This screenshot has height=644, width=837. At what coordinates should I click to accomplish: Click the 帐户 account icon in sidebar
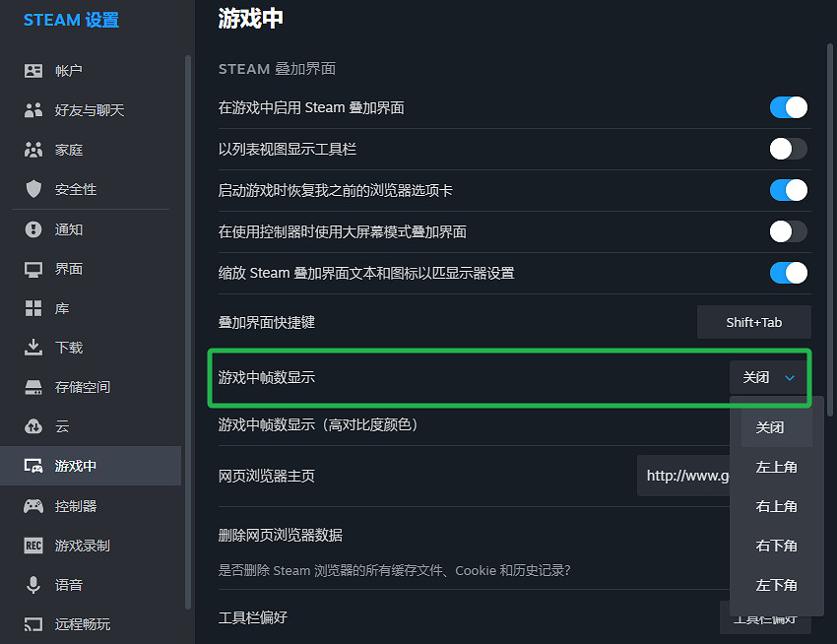click(33, 71)
